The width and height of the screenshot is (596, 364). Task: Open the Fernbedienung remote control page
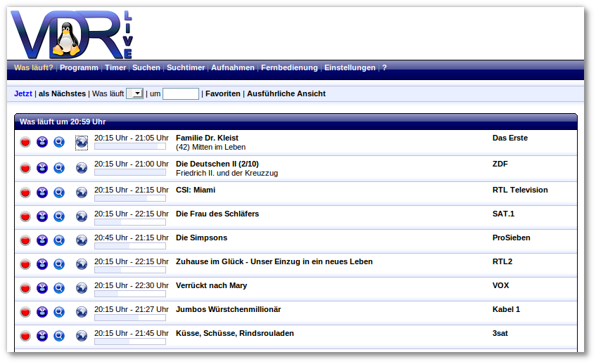point(289,67)
